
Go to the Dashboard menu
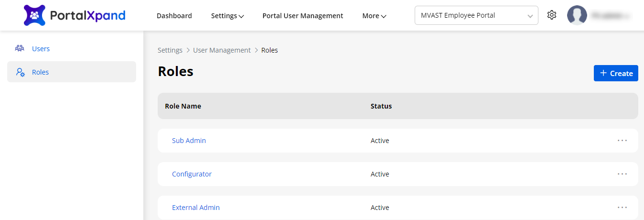[174, 16]
